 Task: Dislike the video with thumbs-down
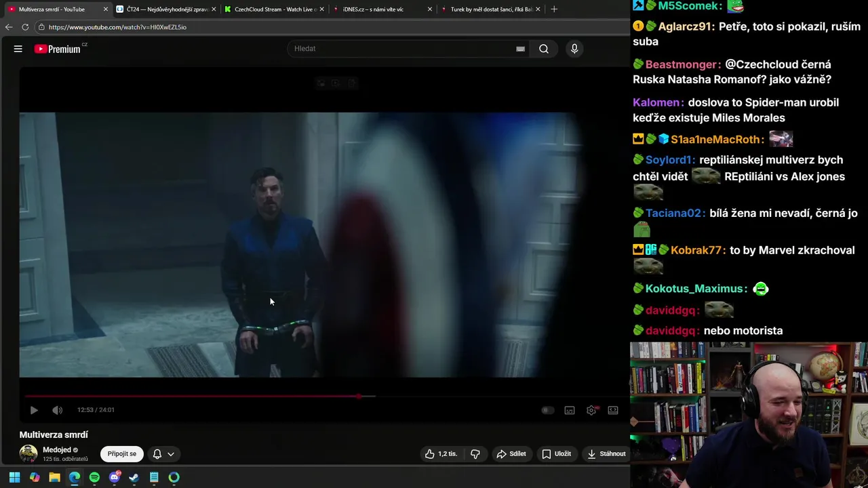475,454
